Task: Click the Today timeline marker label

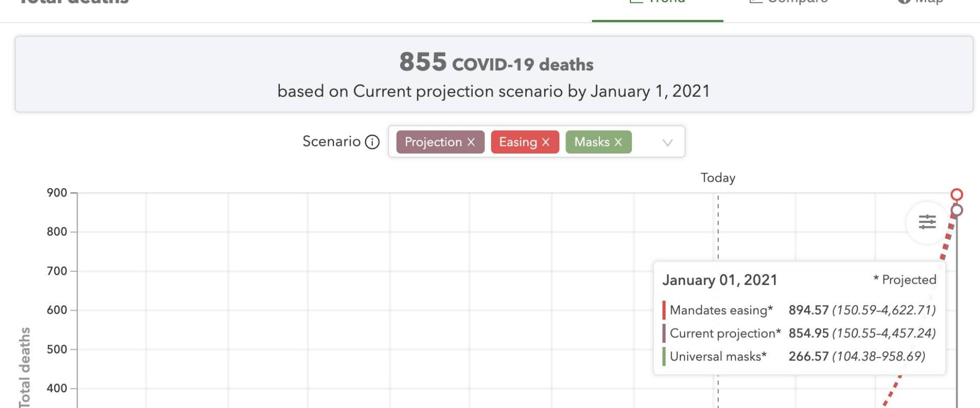Action: (x=718, y=178)
